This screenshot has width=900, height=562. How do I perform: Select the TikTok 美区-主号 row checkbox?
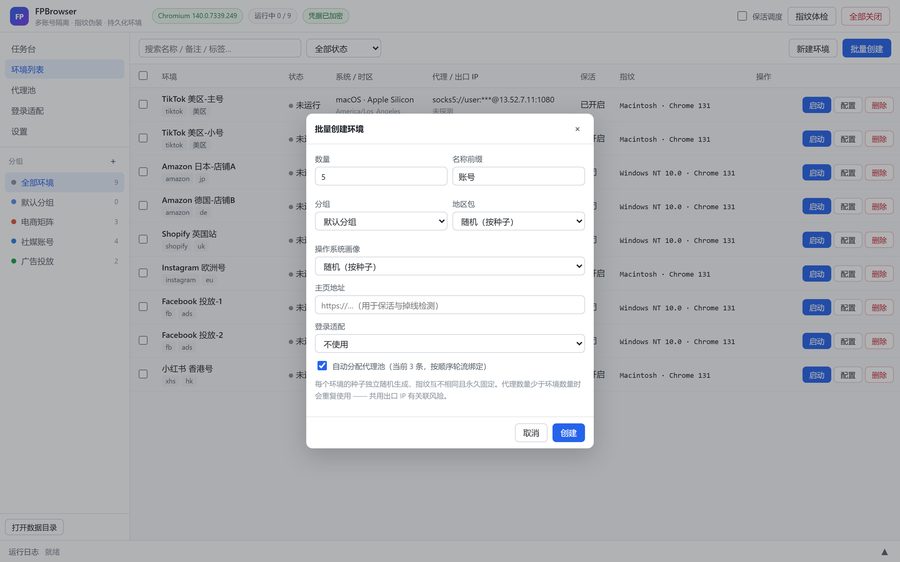tap(143, 104)
